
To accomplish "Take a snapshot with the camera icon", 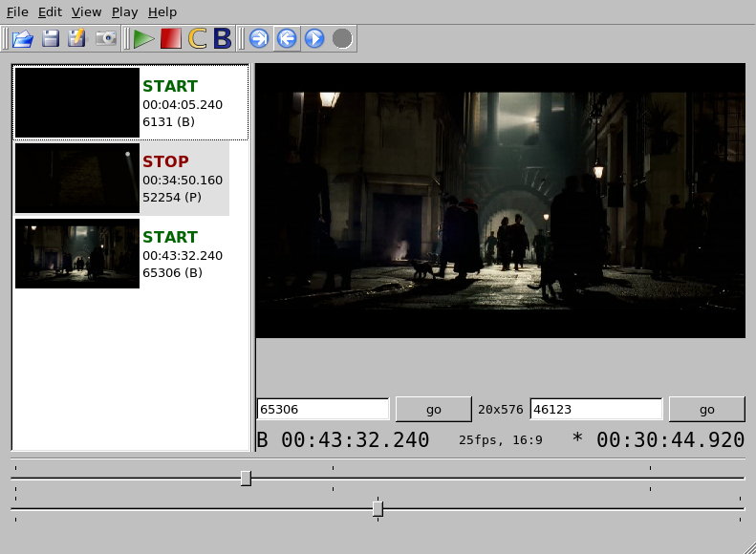I will point(105,38).
